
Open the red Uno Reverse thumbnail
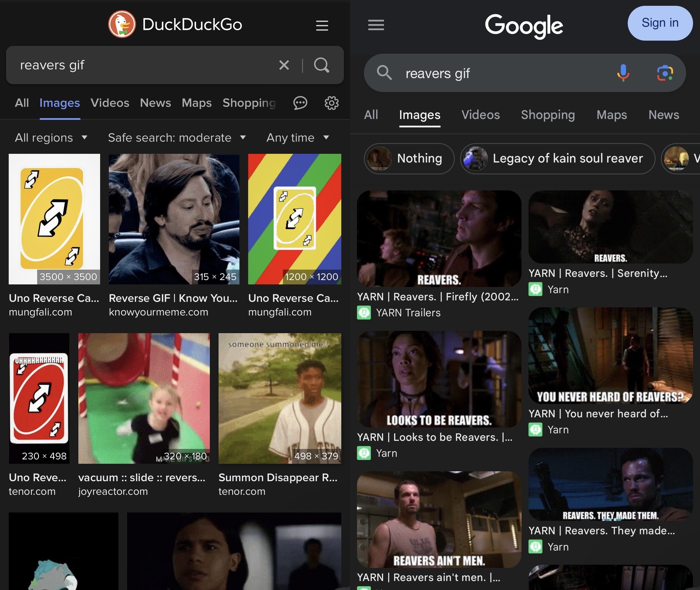(39, 398)
